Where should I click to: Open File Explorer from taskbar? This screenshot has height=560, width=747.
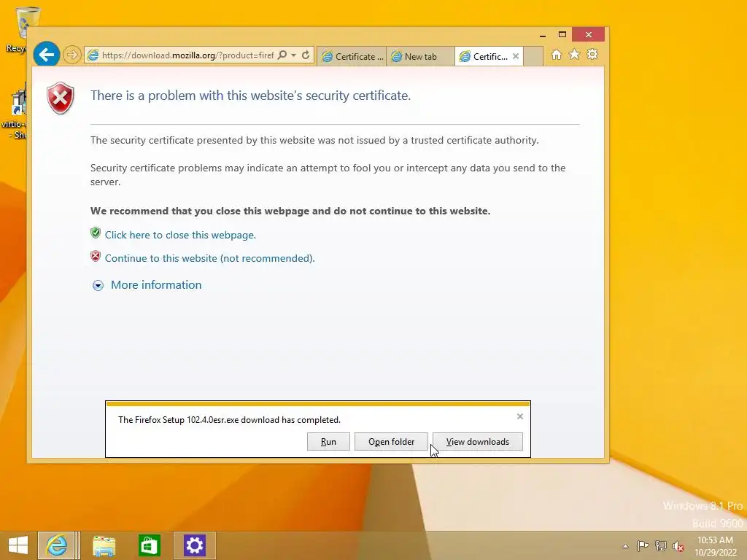click(x=104, y=545)
